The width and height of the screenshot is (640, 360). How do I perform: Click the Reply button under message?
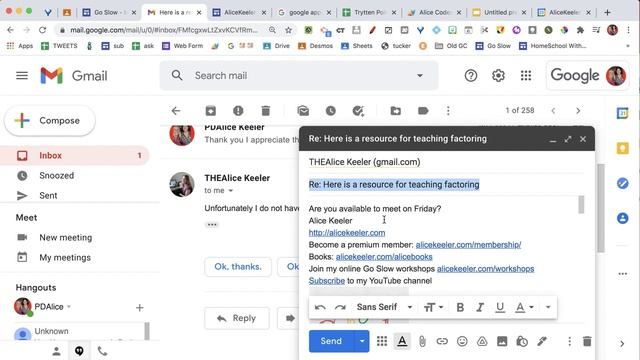(237, 318)
